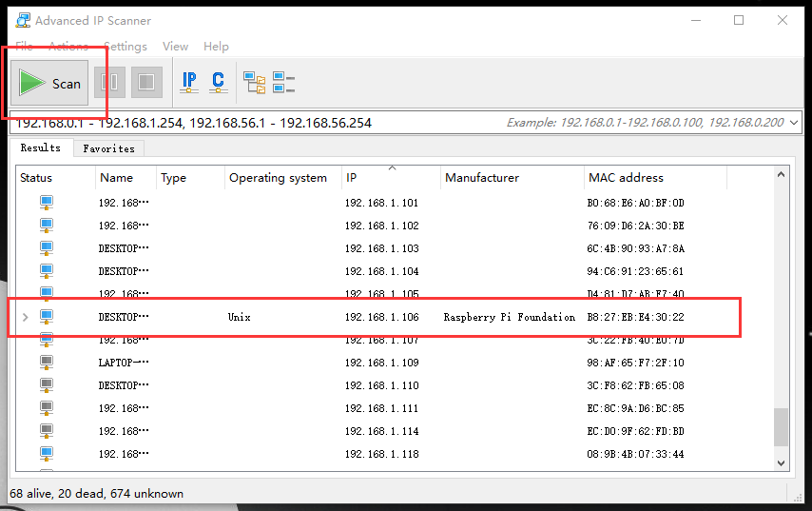Viewport: 812px width, 511px height.
Task: Click the gray computer icon for 192.168.1.111
Action: (x=47, y=408)
